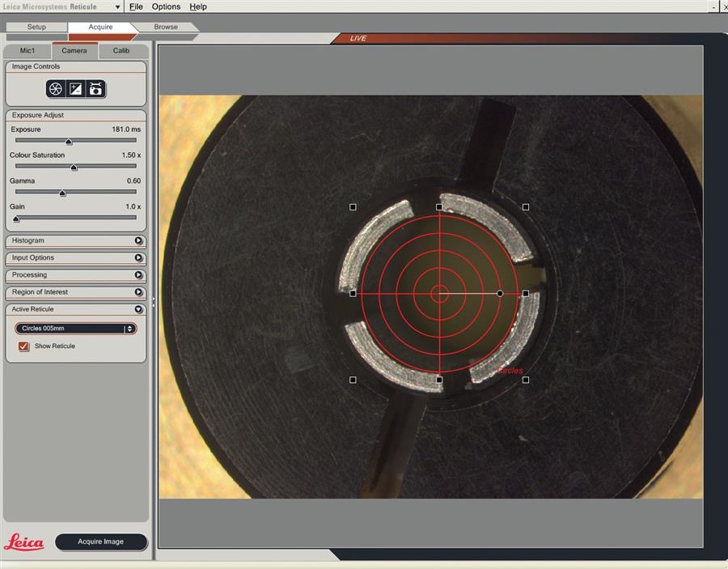The height and width of the screenshot is (569, 728).
Task: Open the File menu
Action: click(136, 6)
